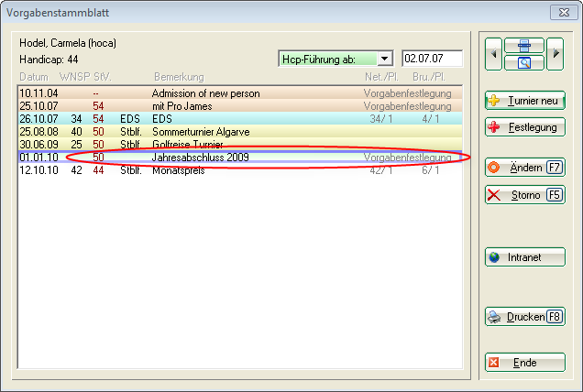Go to next person with right arrow

(556, 53)
